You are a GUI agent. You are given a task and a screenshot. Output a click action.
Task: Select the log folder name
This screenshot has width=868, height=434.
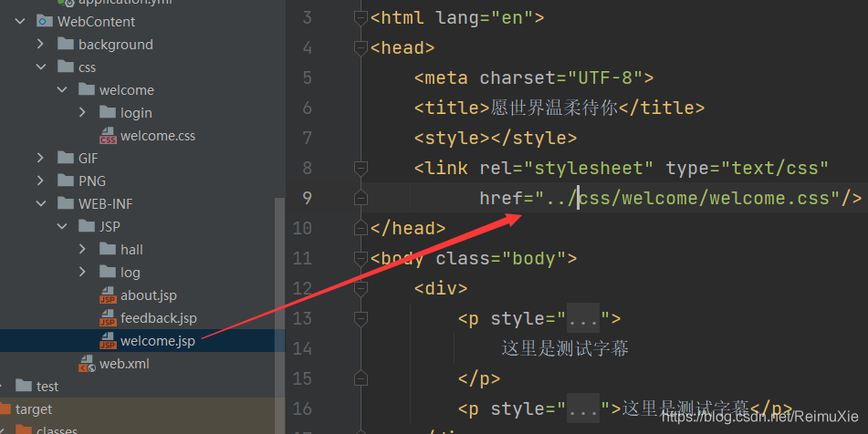coord(131,272)
